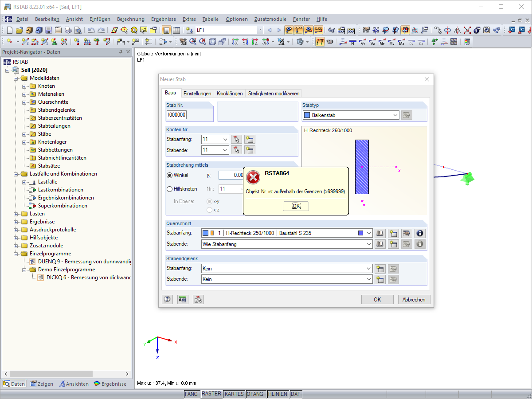Click the new model file icon
532x399 pixels.
pos(10,30)
